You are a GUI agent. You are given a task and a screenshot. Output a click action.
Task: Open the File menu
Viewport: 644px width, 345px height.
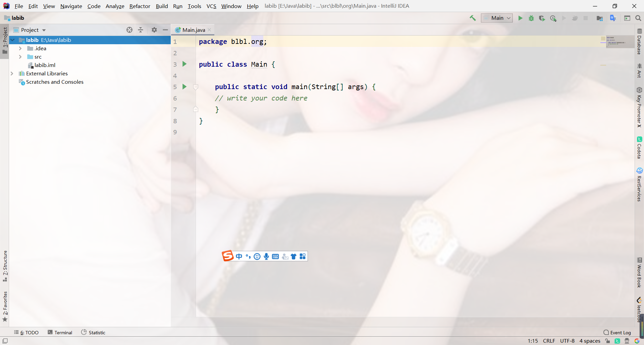pyautogui.click(x=19, y=6)
